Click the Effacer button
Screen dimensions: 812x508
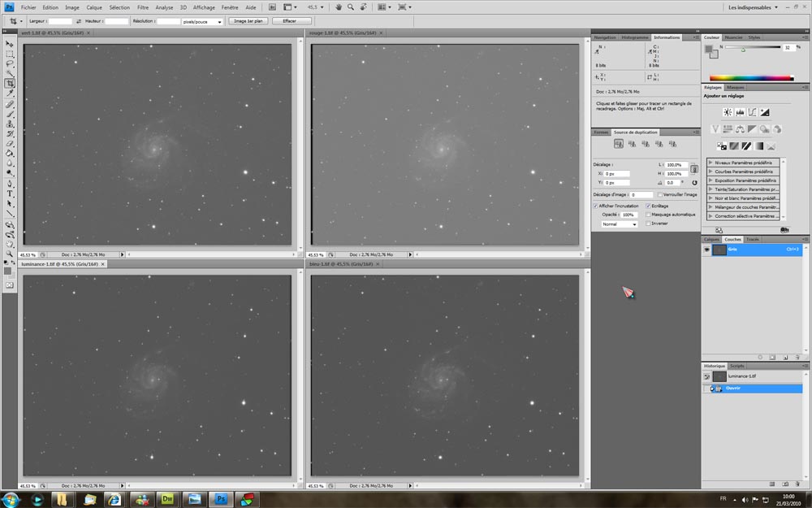(290, 21)
